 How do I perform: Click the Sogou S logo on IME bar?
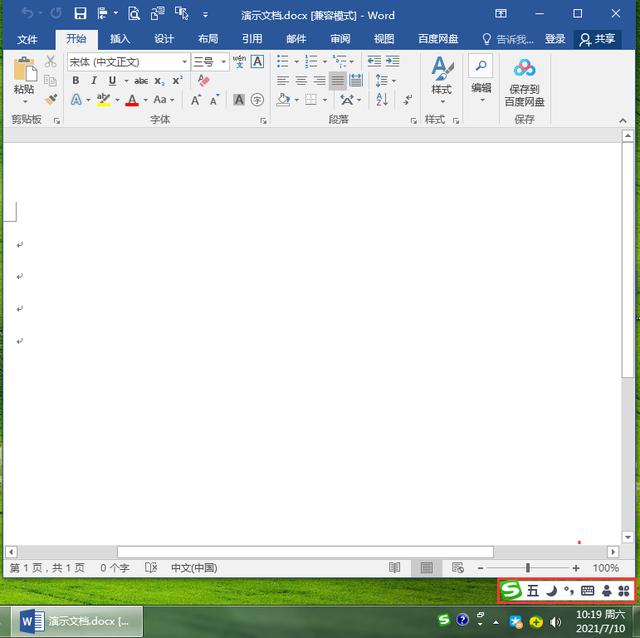click(x=511, y=591)
